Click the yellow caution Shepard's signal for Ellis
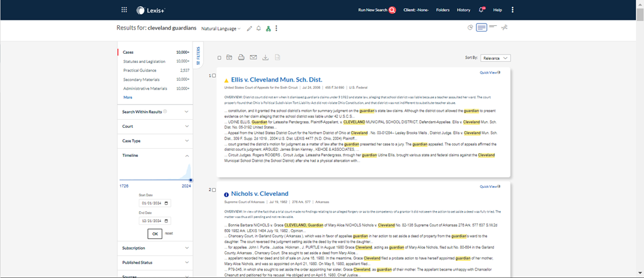644x278 pixels. pyautogui.click(x=226, y=80)
